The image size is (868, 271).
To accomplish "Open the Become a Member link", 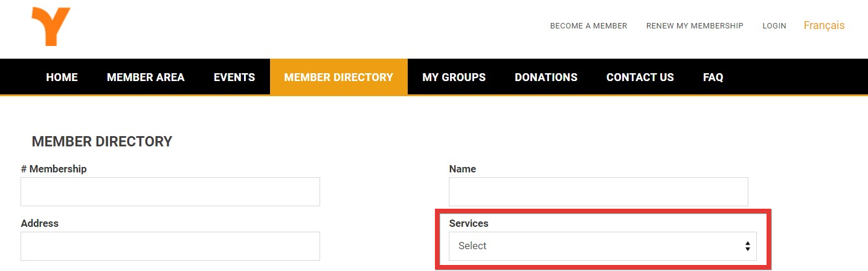I will 588,26.
